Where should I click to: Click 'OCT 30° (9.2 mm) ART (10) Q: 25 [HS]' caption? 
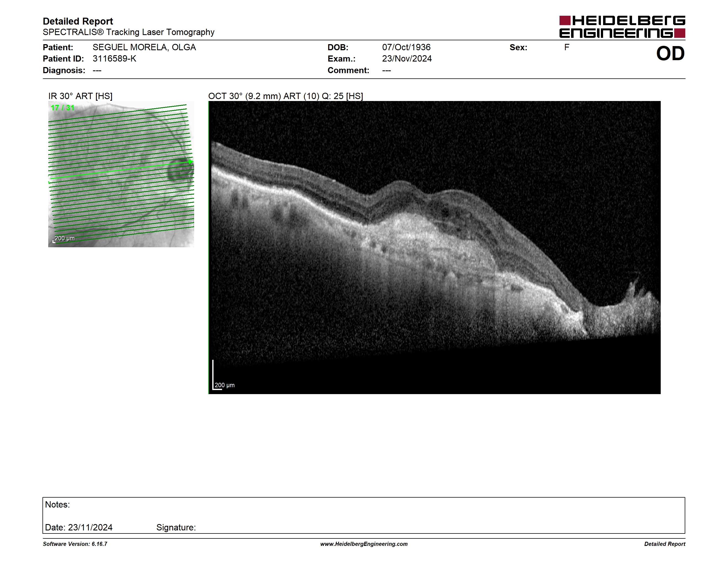tap(286, 96)
